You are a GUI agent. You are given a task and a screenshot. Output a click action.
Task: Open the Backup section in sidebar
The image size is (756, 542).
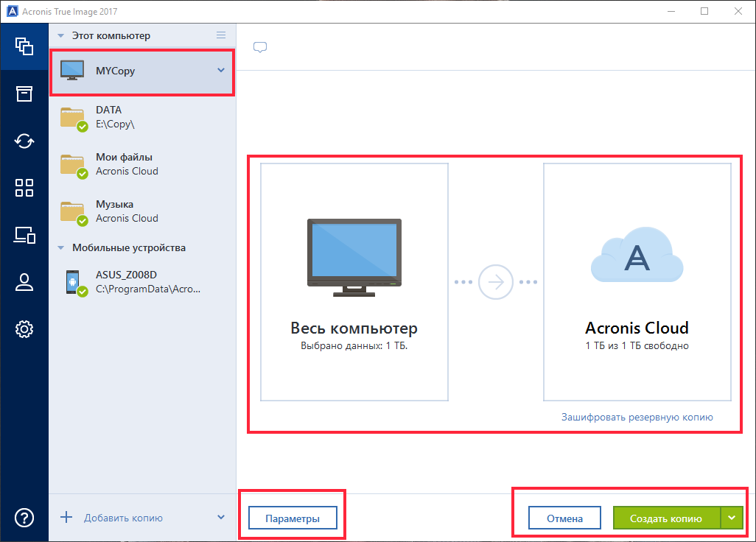[24, 46]
